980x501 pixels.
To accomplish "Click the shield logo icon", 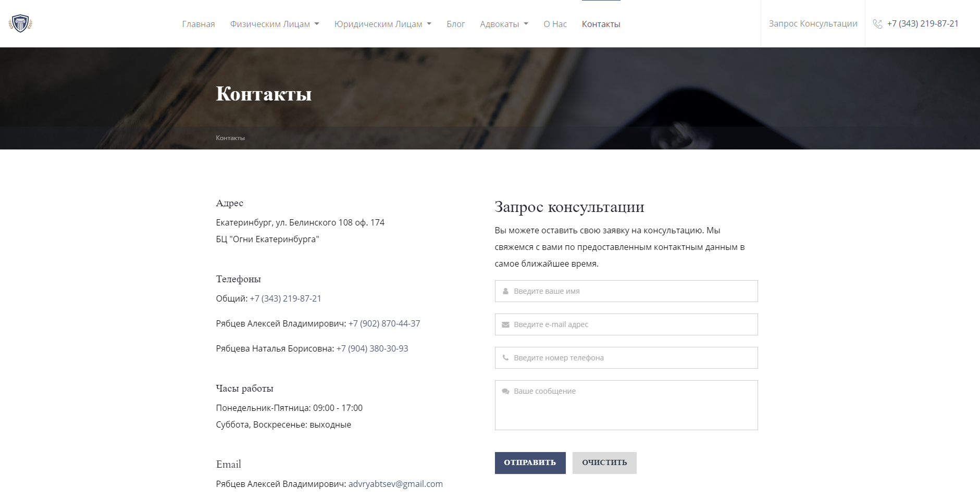I will point(20,23).
